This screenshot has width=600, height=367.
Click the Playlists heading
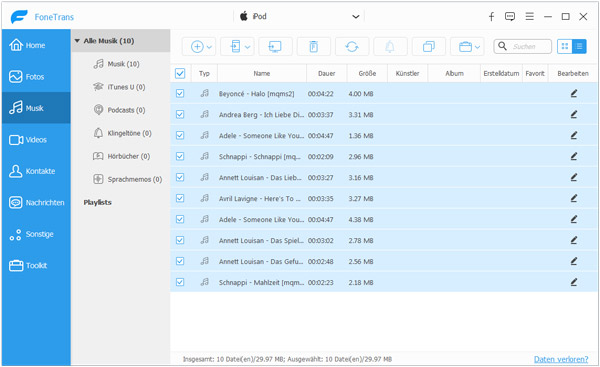click(x=98, y=202)
